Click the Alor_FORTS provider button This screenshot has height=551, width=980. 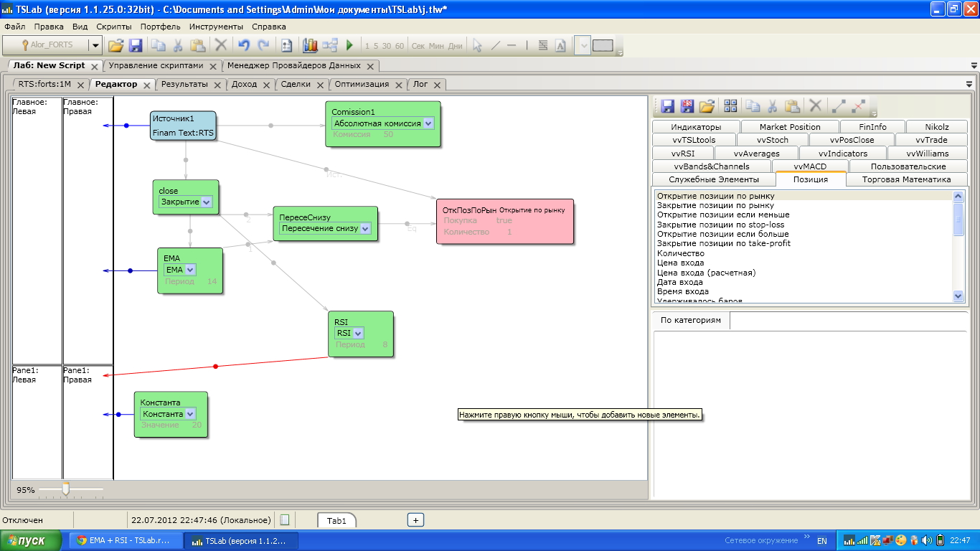pos(46,45)
